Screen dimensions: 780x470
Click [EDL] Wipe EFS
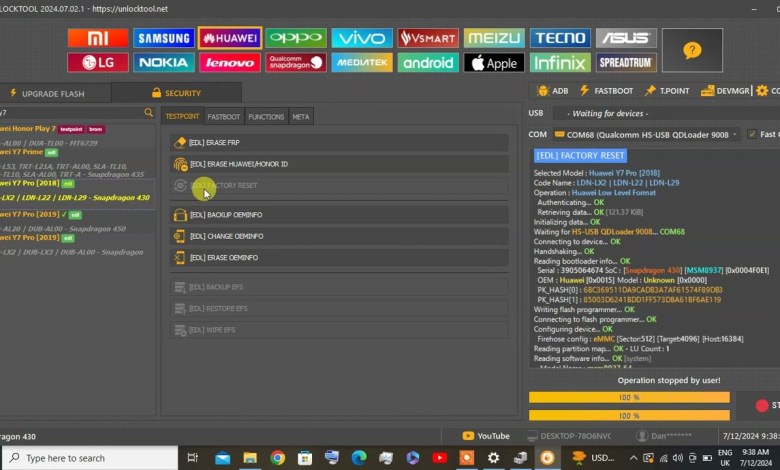(339, 330)
